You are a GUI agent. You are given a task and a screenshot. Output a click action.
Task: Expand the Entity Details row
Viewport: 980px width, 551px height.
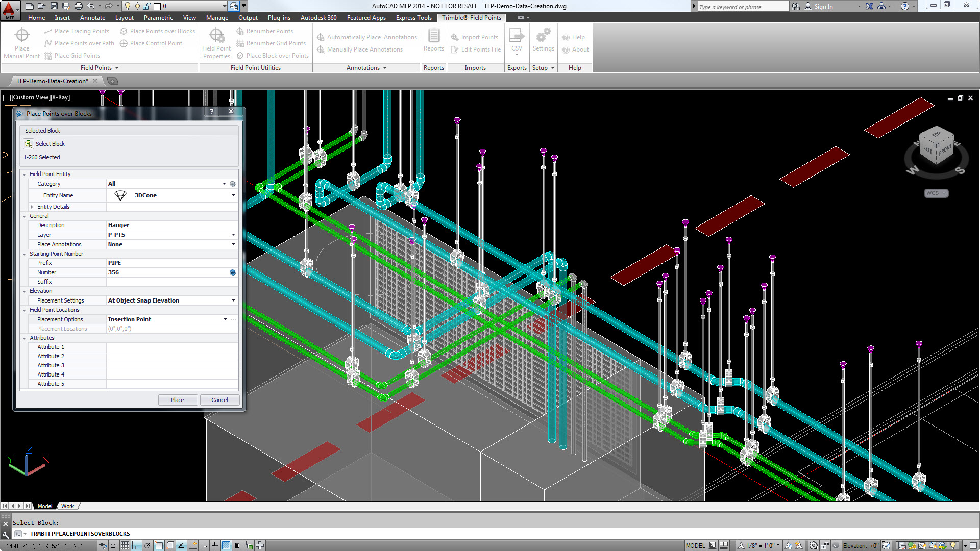pos(32,207)
